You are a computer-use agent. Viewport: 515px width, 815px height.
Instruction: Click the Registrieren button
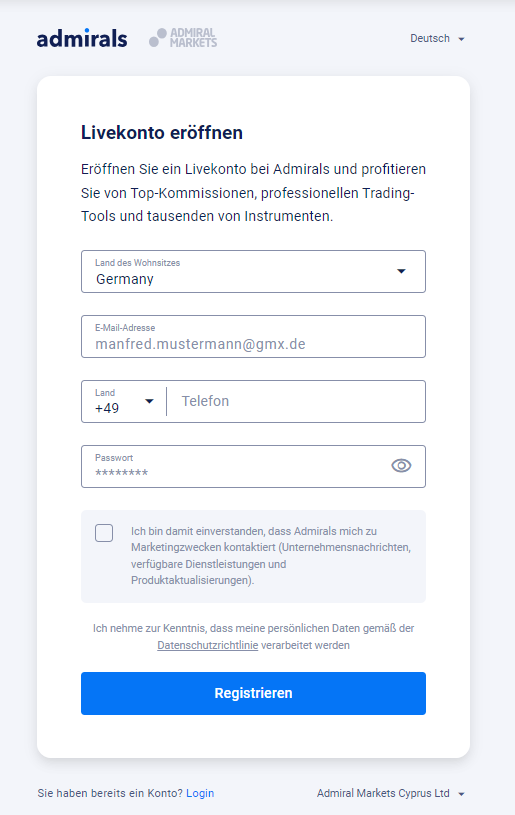coord(253,693)
